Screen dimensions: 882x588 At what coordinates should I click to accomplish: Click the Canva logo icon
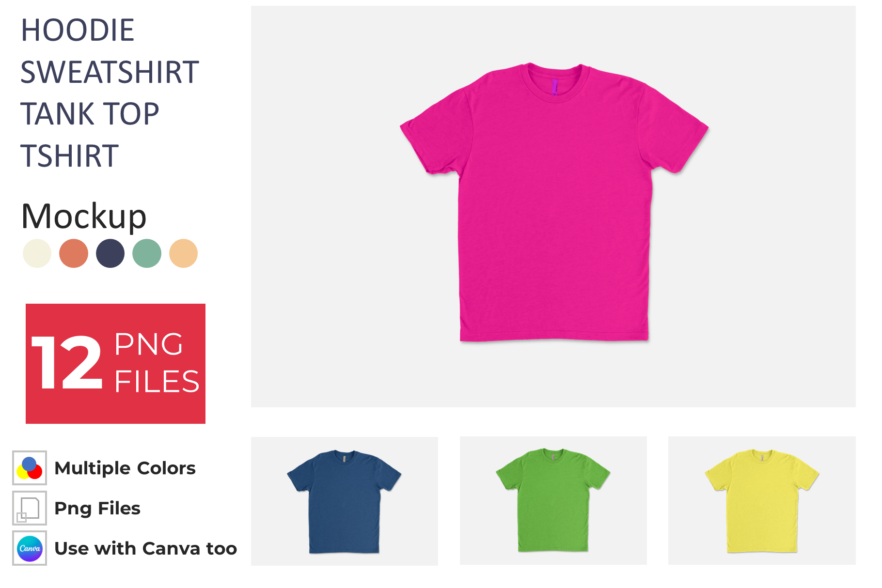click(x=30, y=548)
